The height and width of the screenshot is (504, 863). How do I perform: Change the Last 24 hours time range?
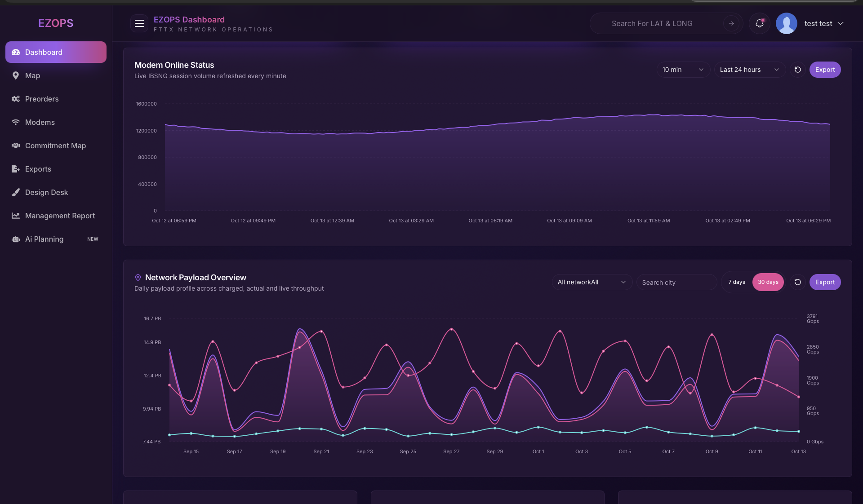pyautogui.click(x=749, y=70)
